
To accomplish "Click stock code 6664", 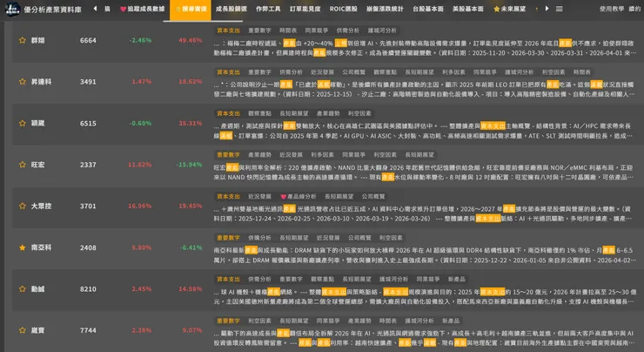I will coord(88,40).
